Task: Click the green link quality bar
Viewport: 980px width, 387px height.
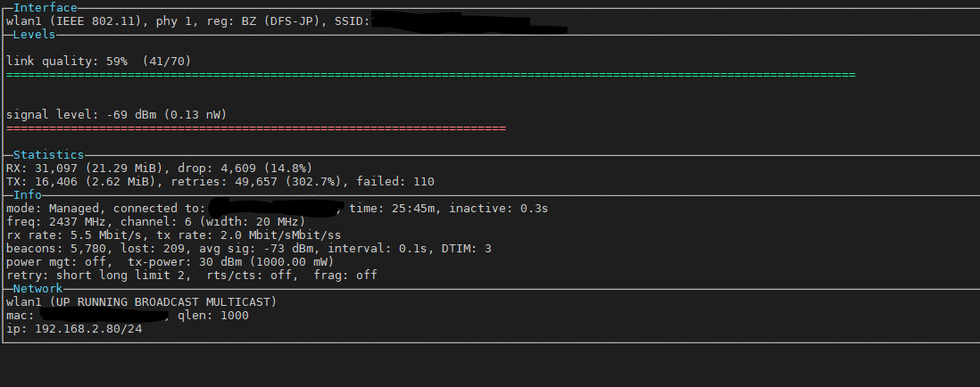Action: click(430, 75)
